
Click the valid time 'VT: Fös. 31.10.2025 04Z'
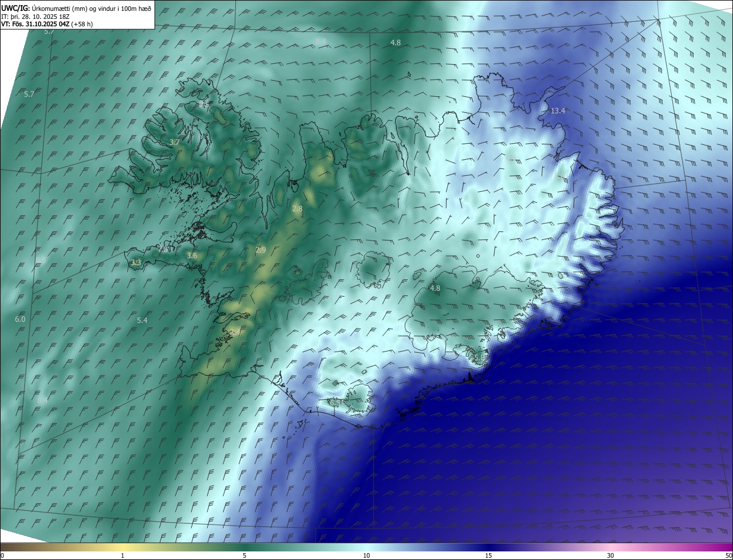click(36, 24)
